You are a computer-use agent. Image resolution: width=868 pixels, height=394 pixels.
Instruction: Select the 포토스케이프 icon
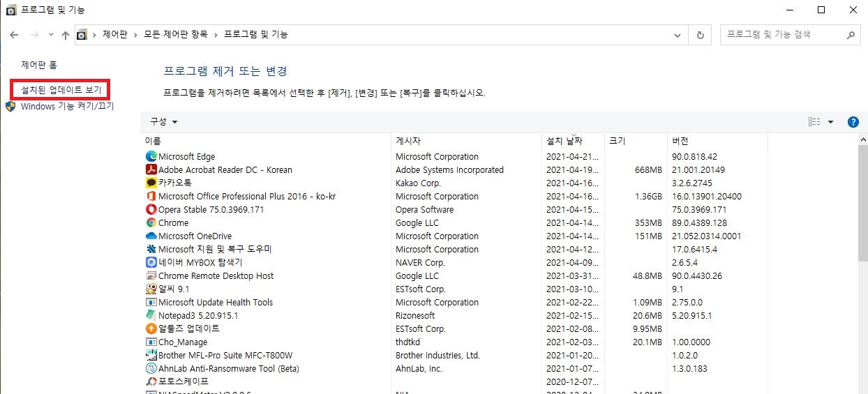(x=151, y=381)
